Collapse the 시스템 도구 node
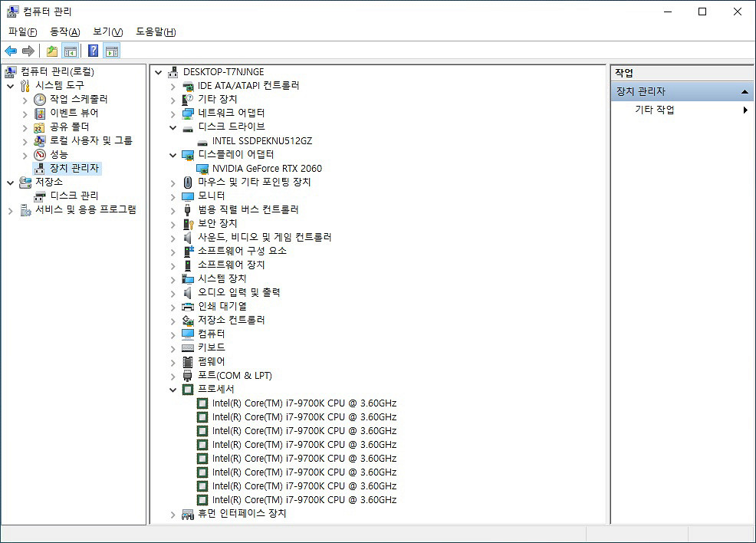Viewport: 756px width, 543px height. 11,87
